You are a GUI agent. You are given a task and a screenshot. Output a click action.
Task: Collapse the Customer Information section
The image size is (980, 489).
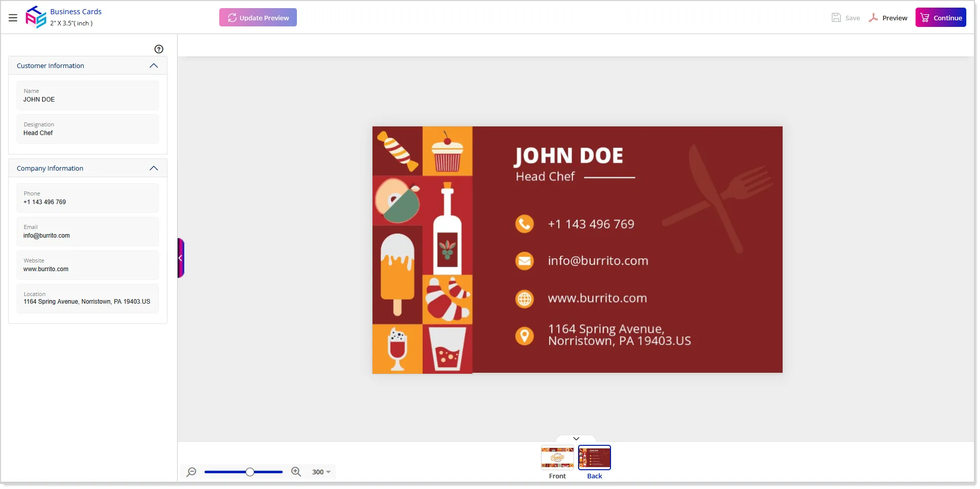[154, 66]
